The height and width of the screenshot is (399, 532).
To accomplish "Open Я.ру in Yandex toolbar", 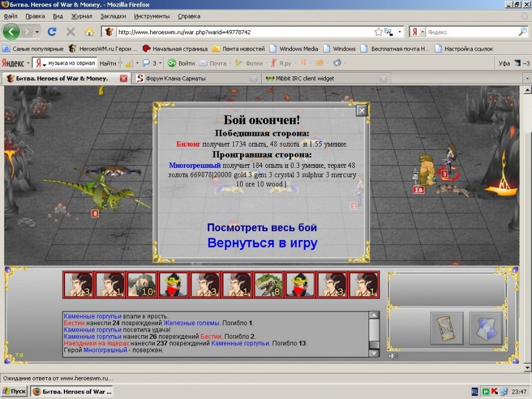I will 281,63.
